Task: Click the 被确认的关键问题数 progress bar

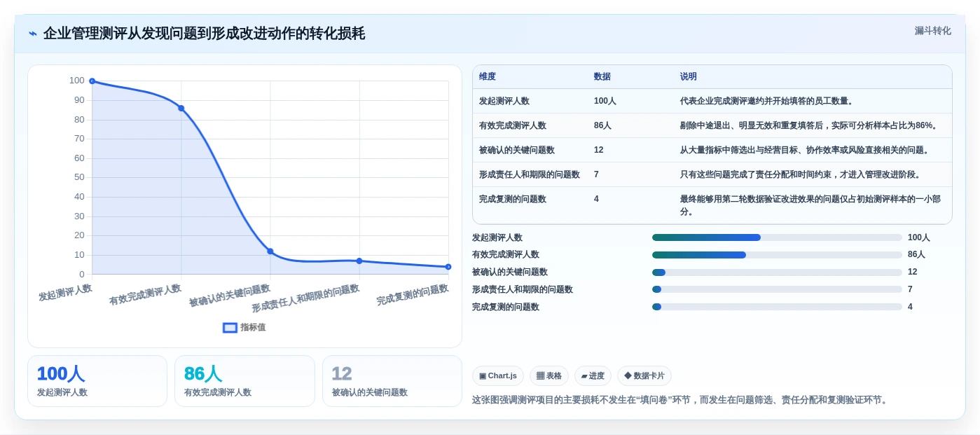Action: (x=777, y=272)
